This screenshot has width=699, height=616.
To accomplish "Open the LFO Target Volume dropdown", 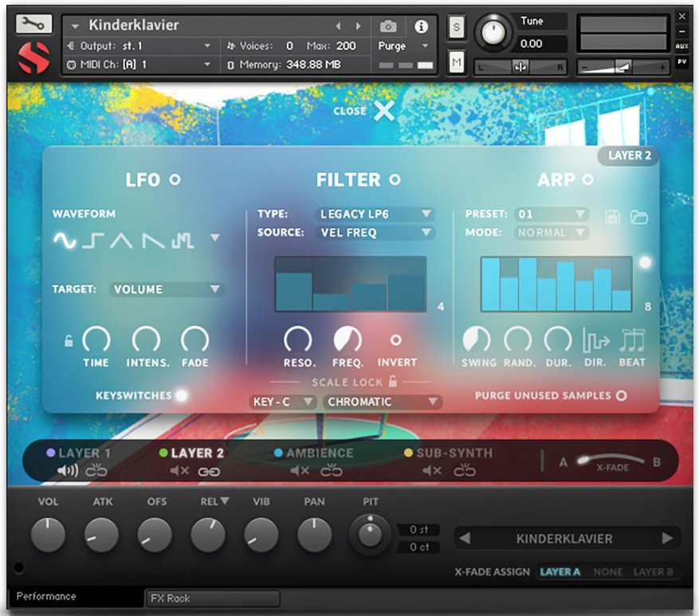I will coord(167,289).
